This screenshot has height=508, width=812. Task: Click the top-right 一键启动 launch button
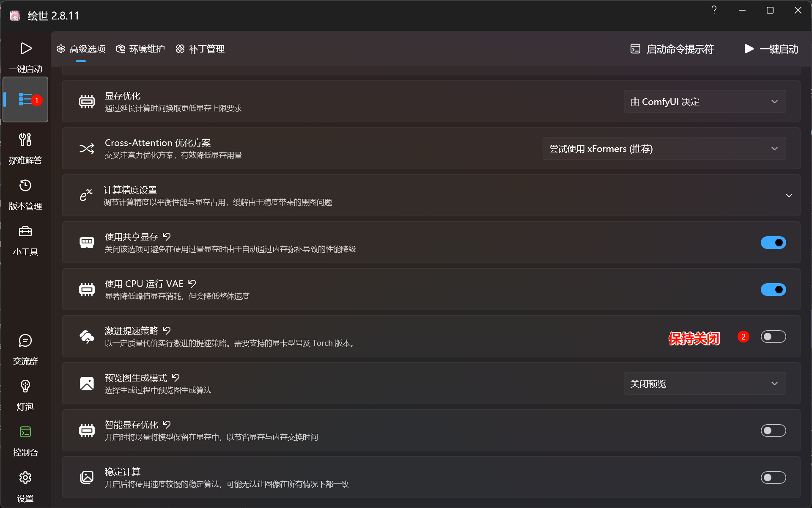pyautogui.click(x=771, y=49)
